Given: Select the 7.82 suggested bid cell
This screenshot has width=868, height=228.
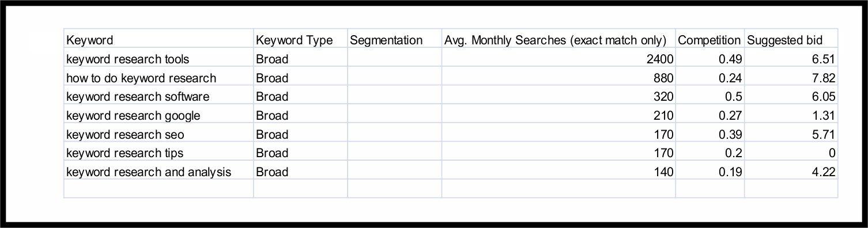Looking at the screenshot, I should coord(791,78).
